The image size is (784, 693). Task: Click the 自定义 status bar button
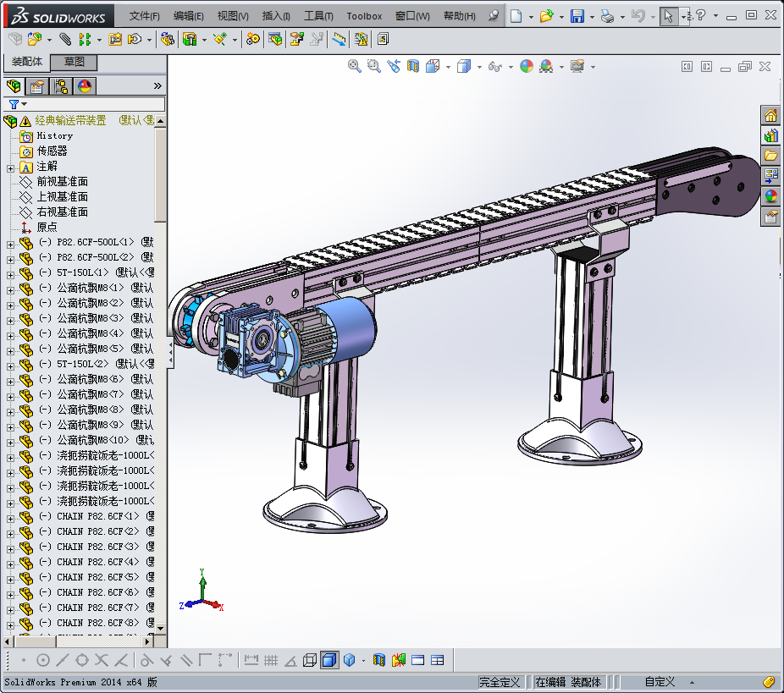660,681
